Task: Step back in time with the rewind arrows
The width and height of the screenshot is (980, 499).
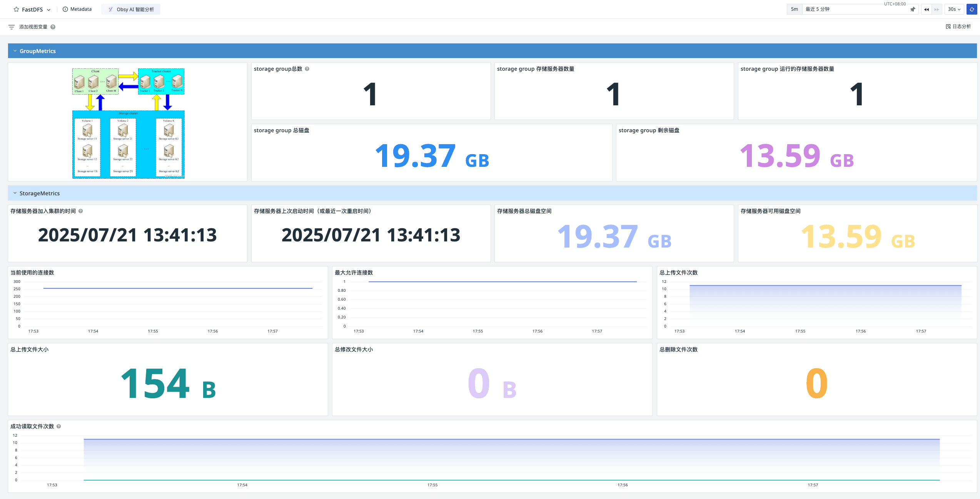Action: 926,9
